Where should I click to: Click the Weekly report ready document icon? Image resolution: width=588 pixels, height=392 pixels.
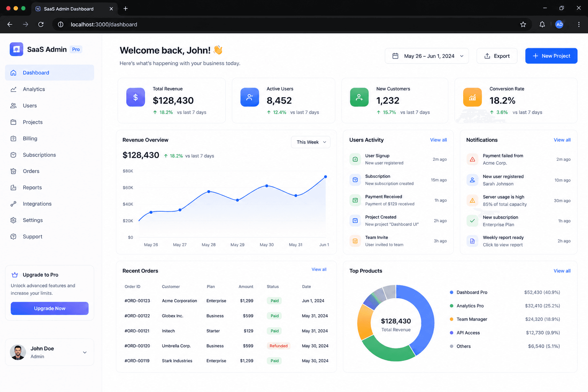[472, 241]
